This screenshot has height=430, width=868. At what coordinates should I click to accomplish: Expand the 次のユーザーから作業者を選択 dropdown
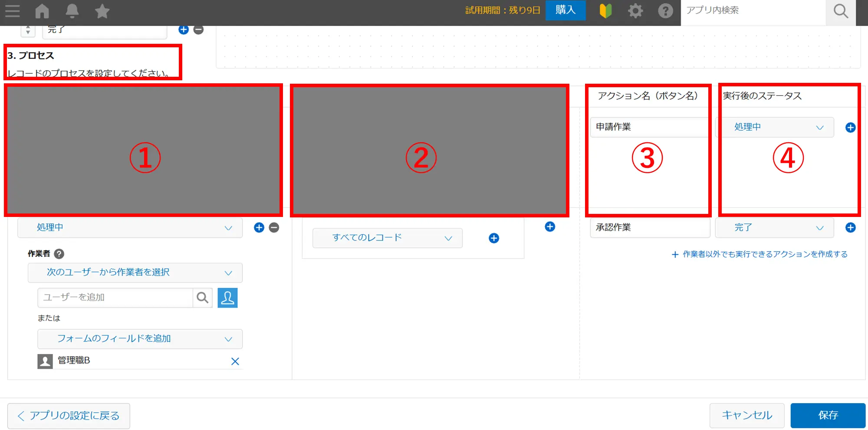(135, 272)
